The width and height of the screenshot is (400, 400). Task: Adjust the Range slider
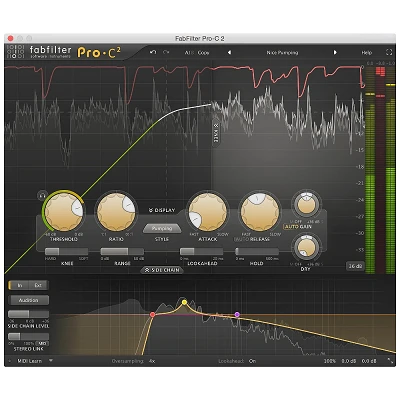[x=122, y=251]
